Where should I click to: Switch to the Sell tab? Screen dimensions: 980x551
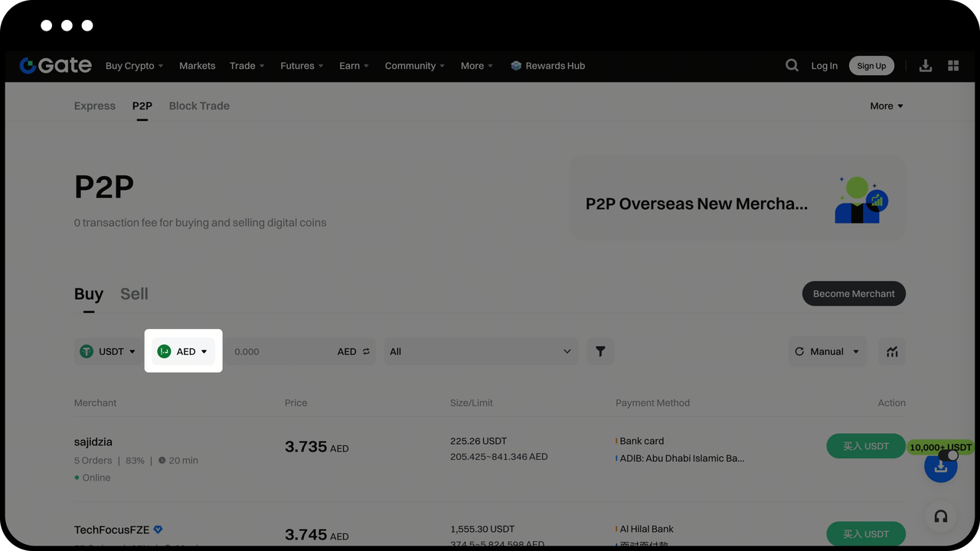134,294
